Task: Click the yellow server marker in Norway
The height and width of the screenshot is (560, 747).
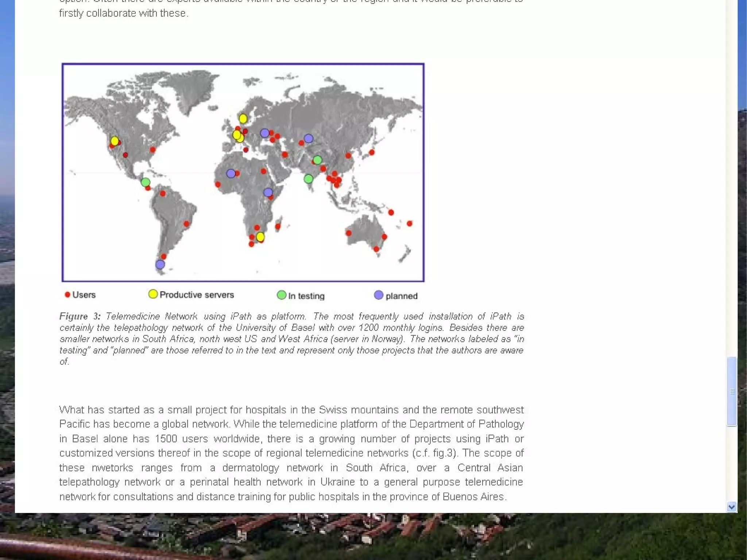Action: click(x=243, y=119)
